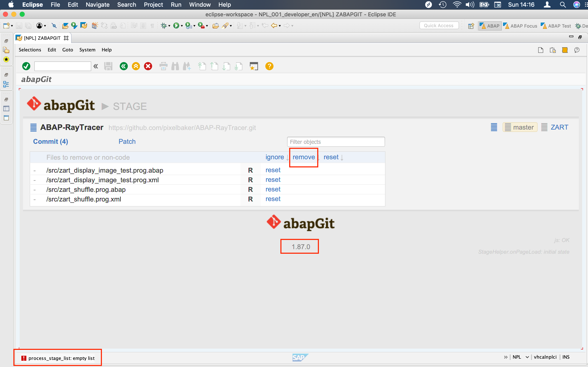Toggle Mark Occurrences with the highlighter icon
The width and height of the screenshot is (588, 367).
225,25
